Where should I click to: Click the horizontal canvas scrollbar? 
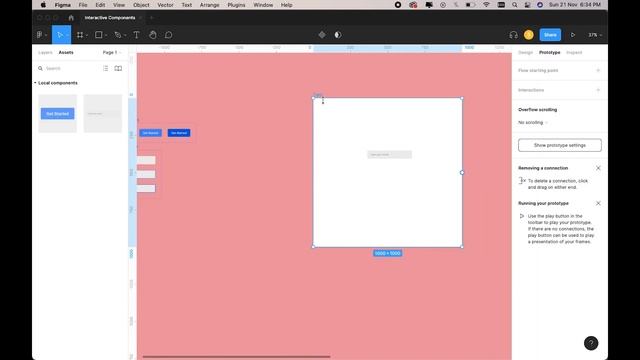click(236, 357)
